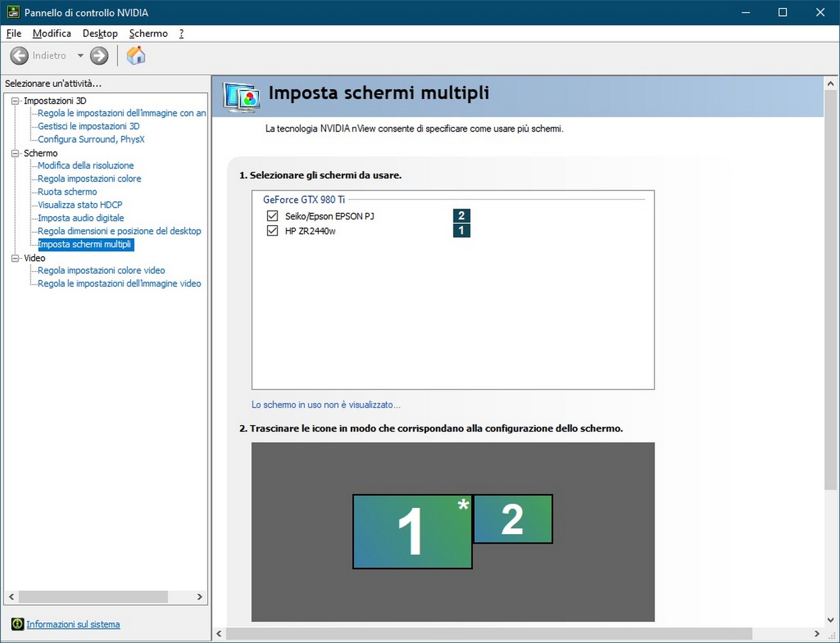Click the main panel vertical scrollbar thumb
Viewport: 840px width, 643px height.
tap(830, 291)
